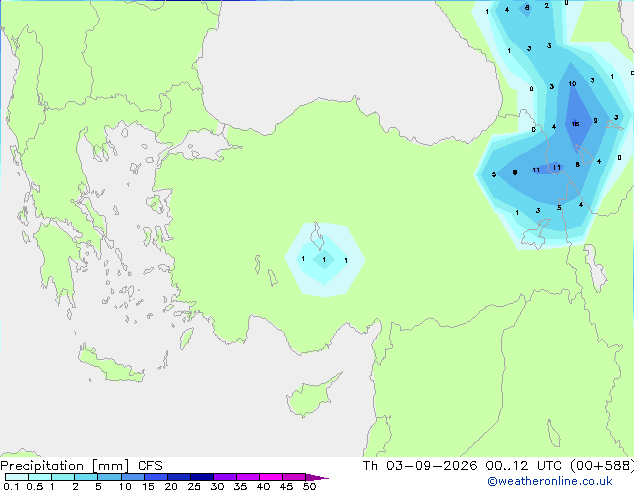
Task: Choose the 15 to 20 mm legend swatch
Action: [x=155, y=477]
